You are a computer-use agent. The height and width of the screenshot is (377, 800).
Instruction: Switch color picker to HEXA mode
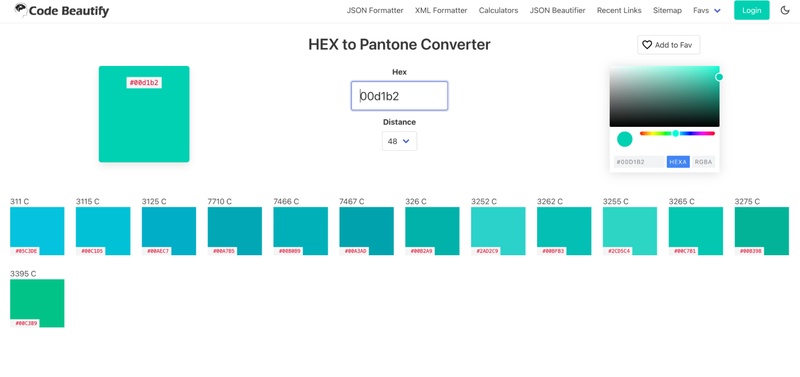tap(678, 162)
